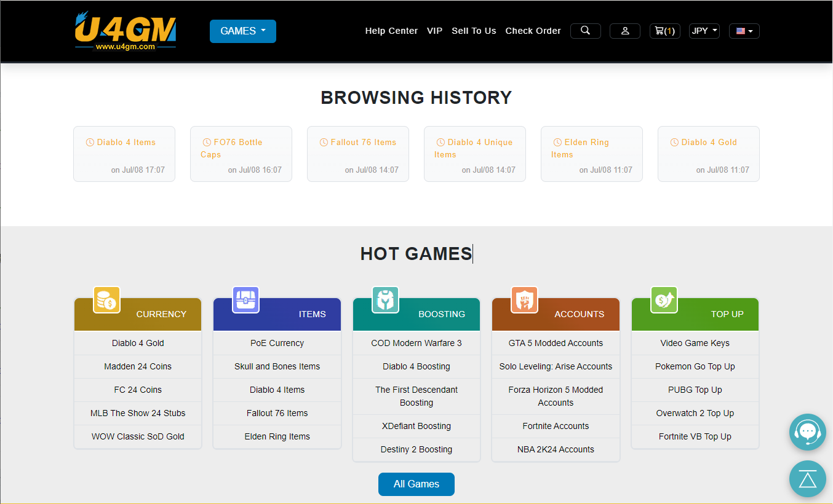Viewport: 833px width, 504px height.
Task: Expand the GAMES dropdown menu
Action: (x=243, y=31)
